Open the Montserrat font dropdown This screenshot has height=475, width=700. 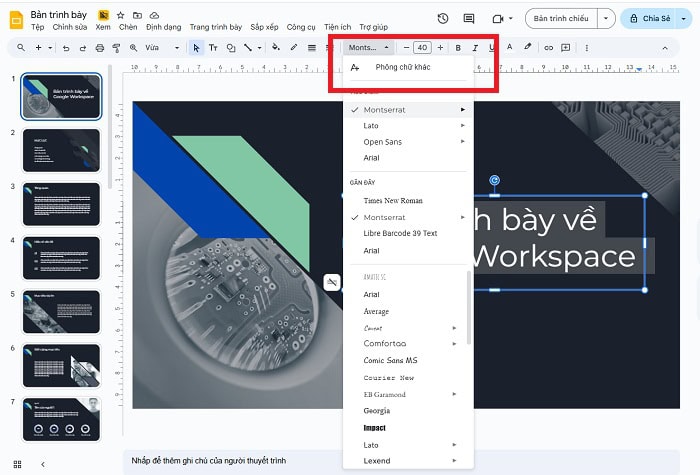pos(369,47)
